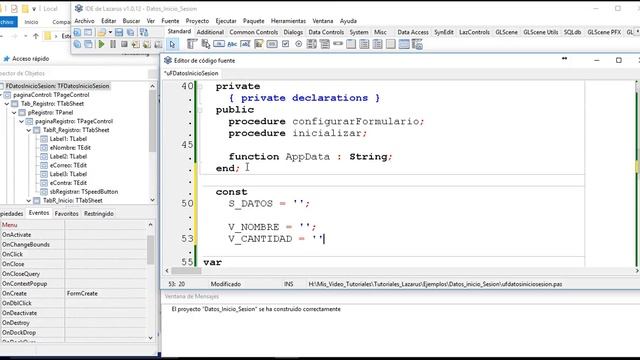Open a file with the folder icon
Viewport: 640px width, 360px height.
tap(101, 32)
